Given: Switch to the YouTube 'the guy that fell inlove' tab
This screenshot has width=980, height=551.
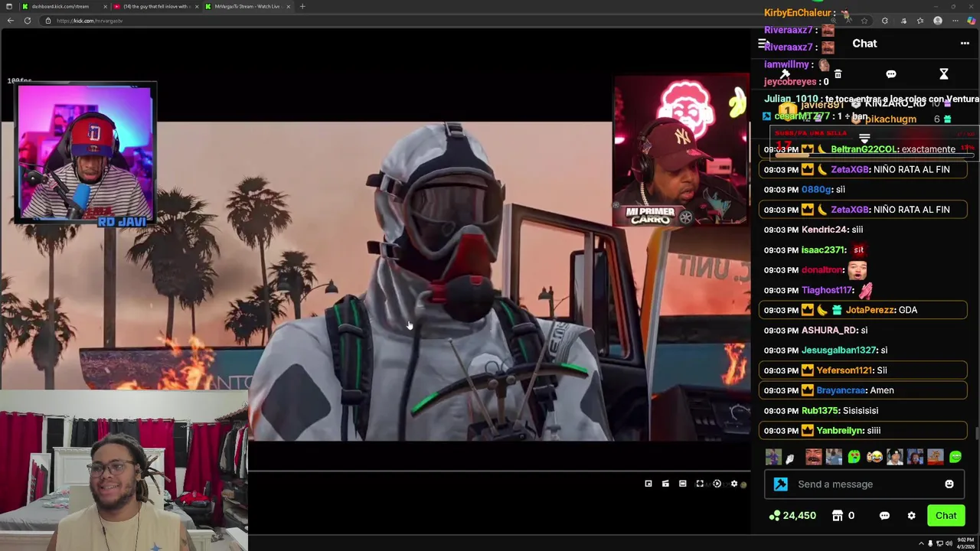Looking at the screenshot, I should pyautogui.click(x=155, y=6).
